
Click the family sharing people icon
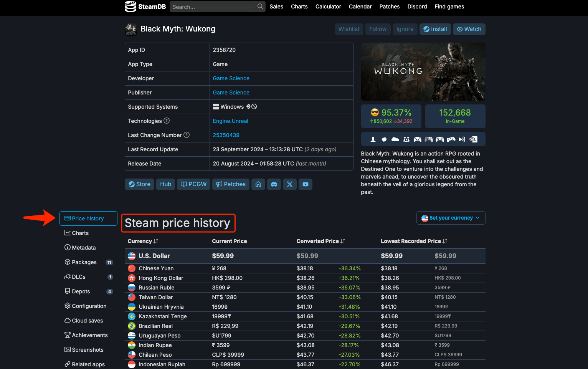point(406,139)
